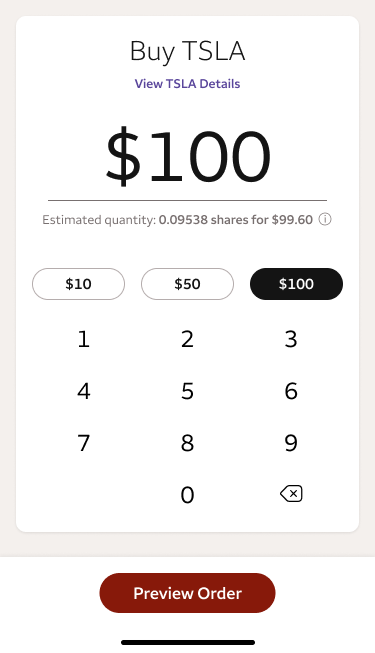The width and height of the screenshot is (375, 653).
Task: Click the home indicator bar
Action: (x=188, y=642)
